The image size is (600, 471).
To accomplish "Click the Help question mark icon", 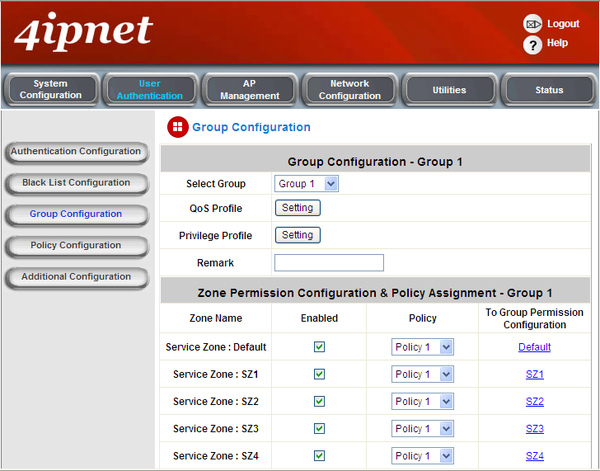I will (532, 45).
